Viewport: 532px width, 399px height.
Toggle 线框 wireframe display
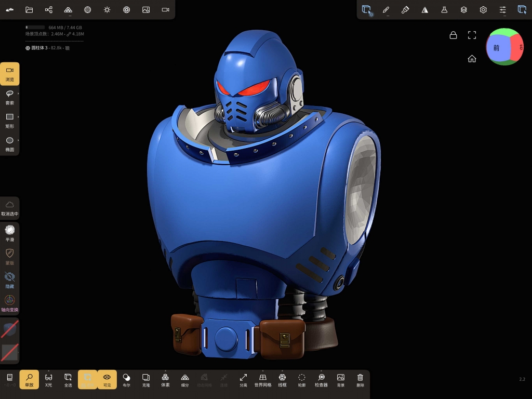(282, 380)
